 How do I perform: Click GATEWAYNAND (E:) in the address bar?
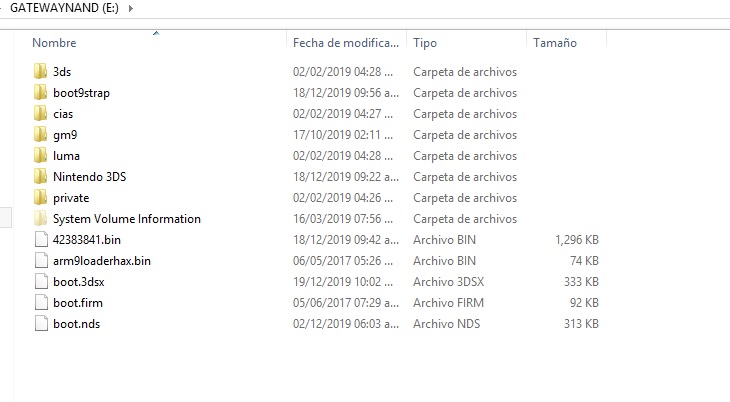pyautogui.click(x=64, y=8)
